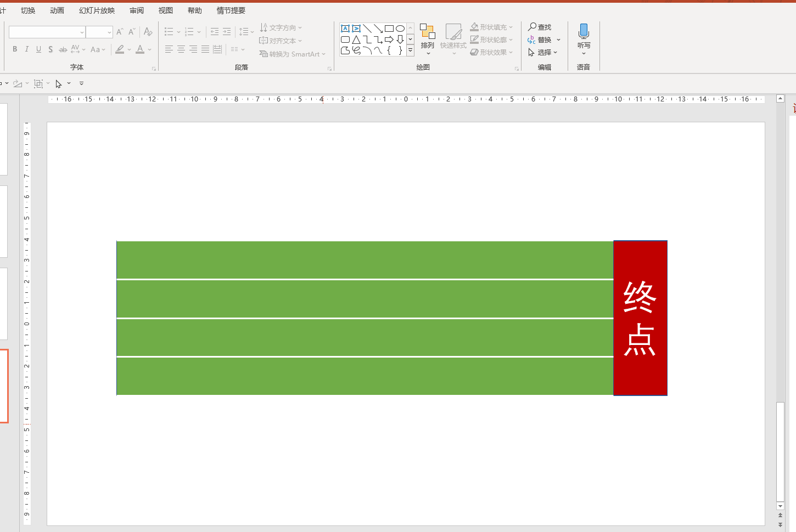Viewport: 796px width, 532px height.
Task: Open the numbering list dropdown arrow
Action: pos(199,32)
